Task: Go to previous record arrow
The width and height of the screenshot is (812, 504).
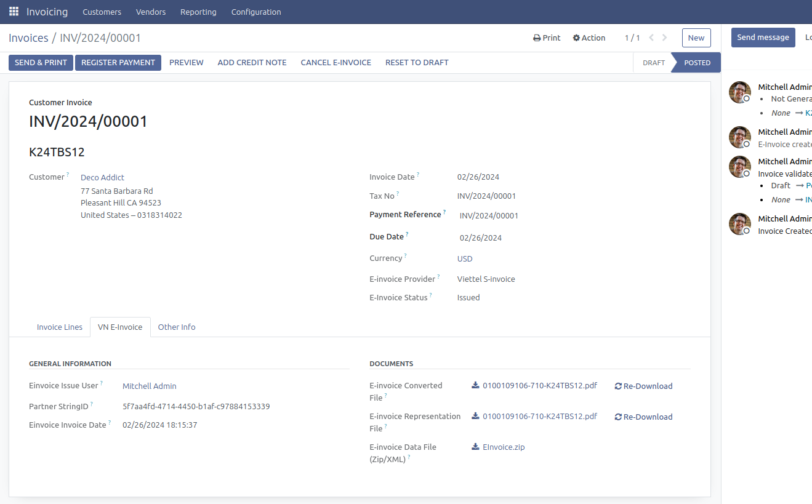Action: pyautogui.click(x=651, y=38)
